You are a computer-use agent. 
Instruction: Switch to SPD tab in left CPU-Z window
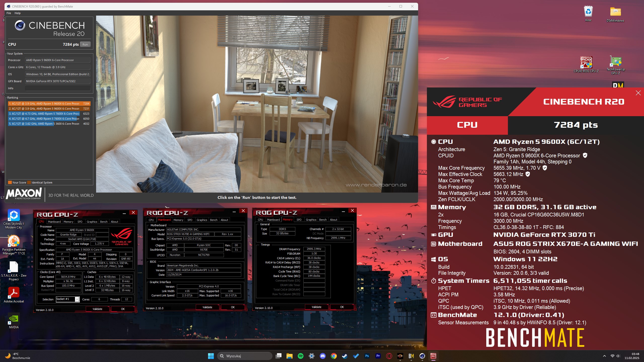[80, 222]
